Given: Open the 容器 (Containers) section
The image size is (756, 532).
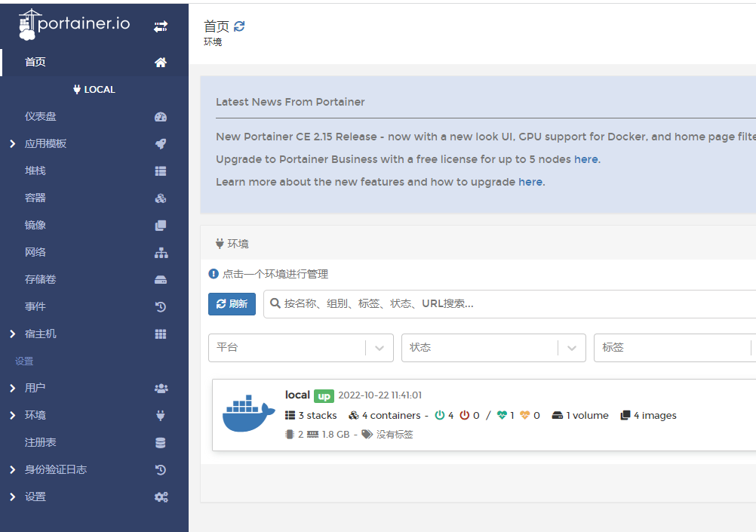Looking at the screenshot, I should pos(35,197).
